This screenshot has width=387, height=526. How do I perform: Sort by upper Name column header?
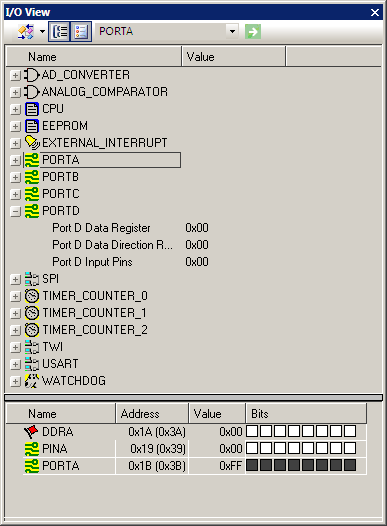click(x=94, y=57)
